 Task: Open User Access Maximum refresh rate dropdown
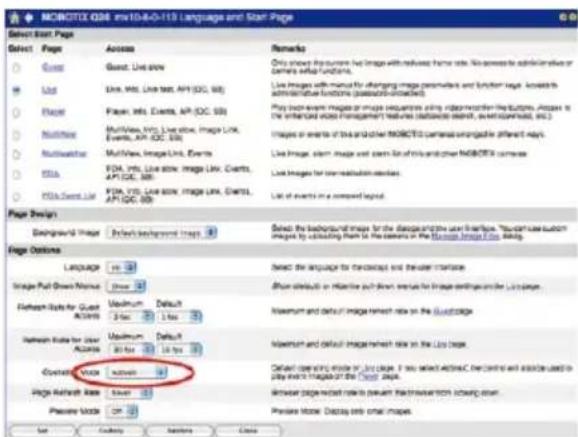131,349
